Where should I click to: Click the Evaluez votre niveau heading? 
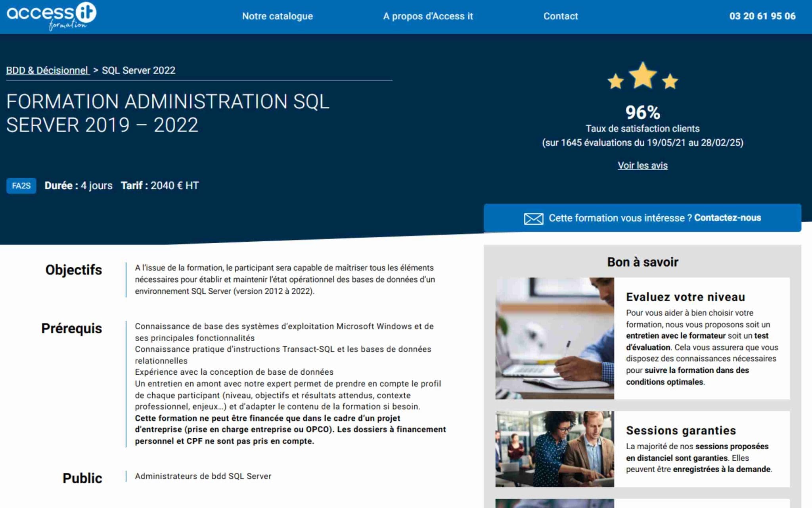point(686,297)
